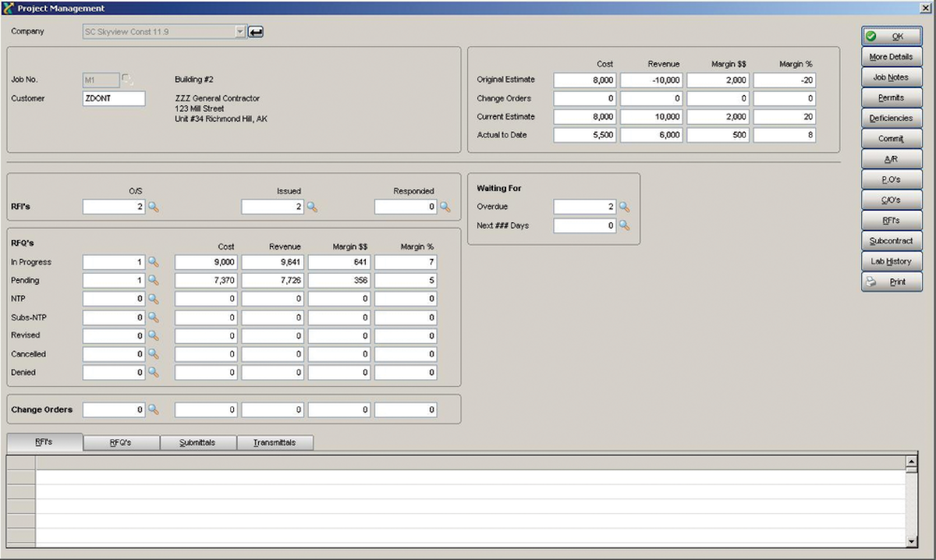Screen dimensions: 936x560
Task: Open the Pending RFQ lookup magnifier
Action: 154,280
